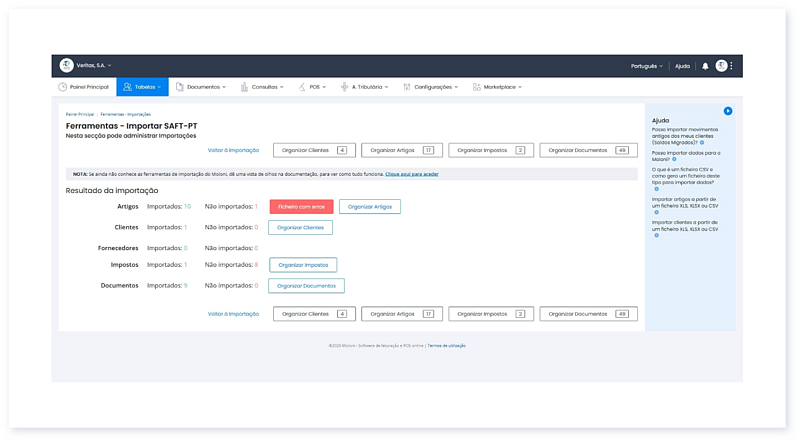This screenshot has height=442, width=800.
Task: Open the Clique aqui para aceder link
Action: pos(411,174)
